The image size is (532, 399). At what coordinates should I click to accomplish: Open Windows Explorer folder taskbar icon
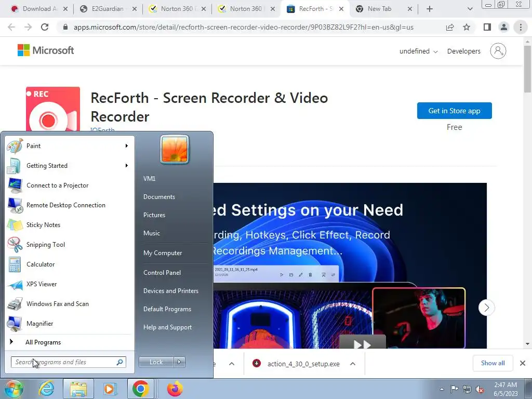[78, 389]
